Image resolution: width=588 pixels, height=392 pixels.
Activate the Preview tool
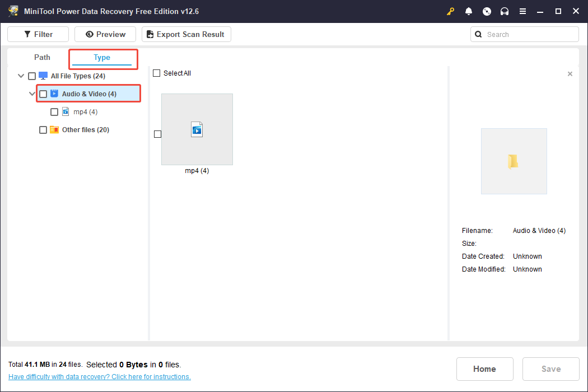(105, 34)
